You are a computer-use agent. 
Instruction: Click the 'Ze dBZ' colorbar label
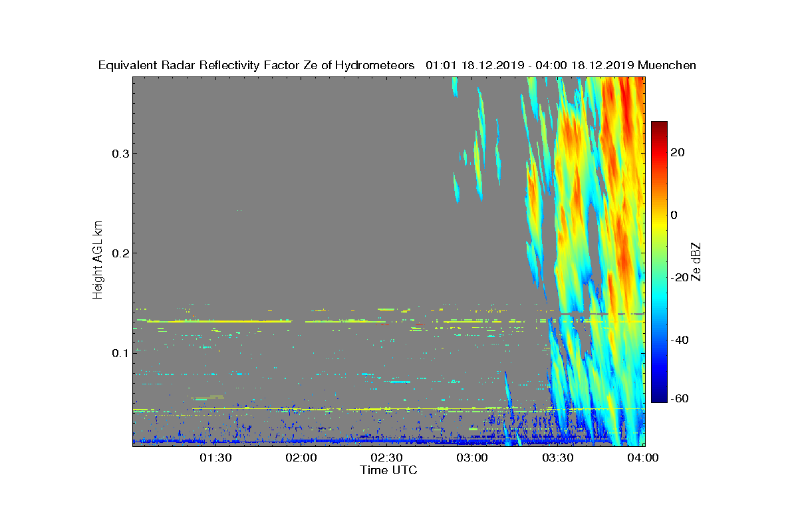coord(696,261)
